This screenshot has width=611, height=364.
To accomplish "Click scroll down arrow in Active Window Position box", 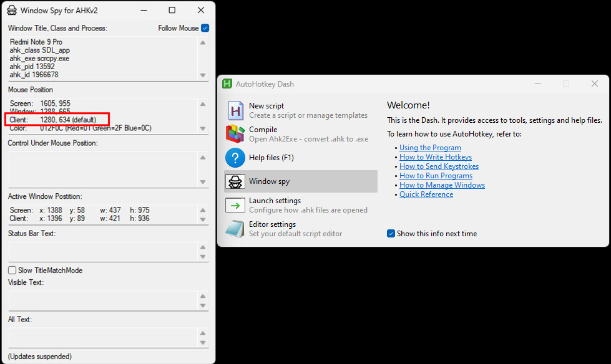I will coord(203,219).
